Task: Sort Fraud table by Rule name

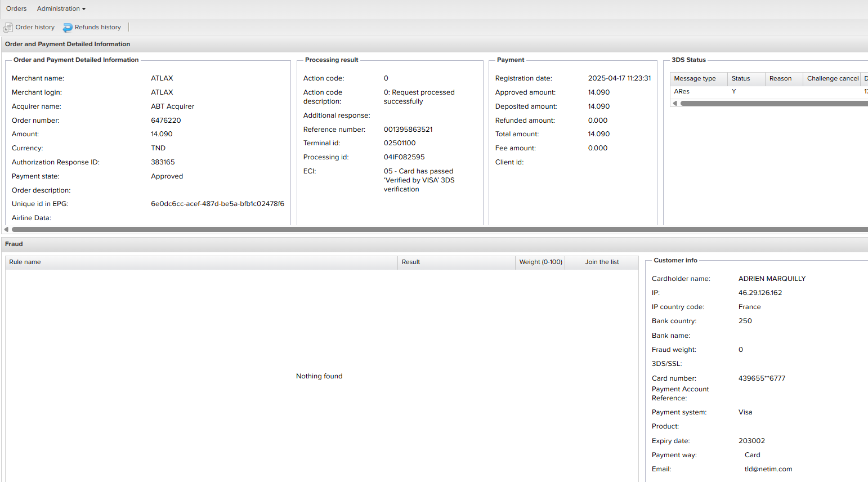Action: pos(25,262)
